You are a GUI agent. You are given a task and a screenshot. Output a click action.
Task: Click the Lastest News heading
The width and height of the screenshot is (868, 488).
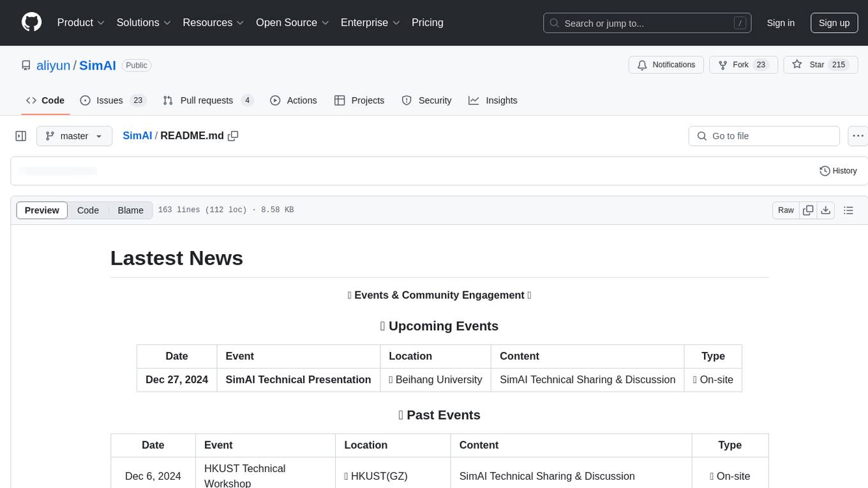177,258
